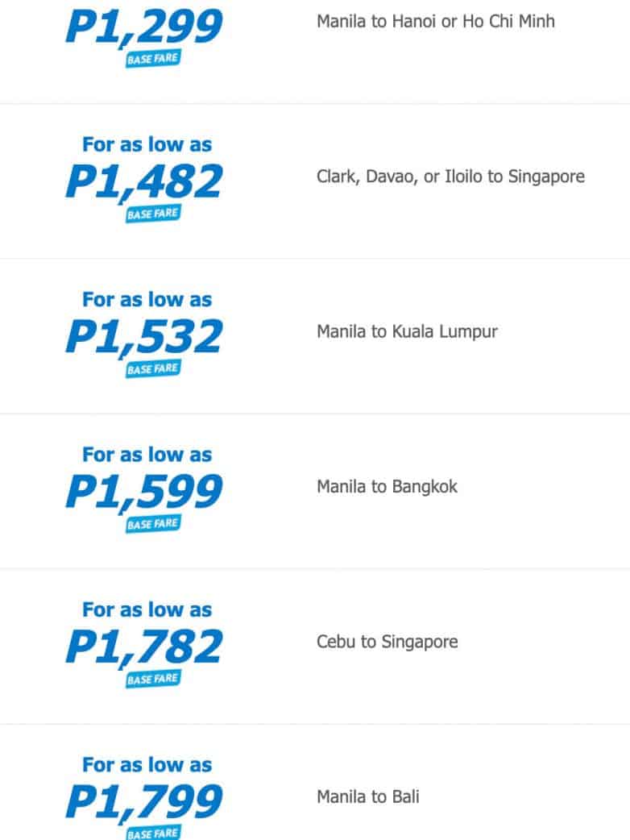Screen dimensions: 630x840
Task: Click the BASE FARE badge under P1,599
Action: coord(152,524)
